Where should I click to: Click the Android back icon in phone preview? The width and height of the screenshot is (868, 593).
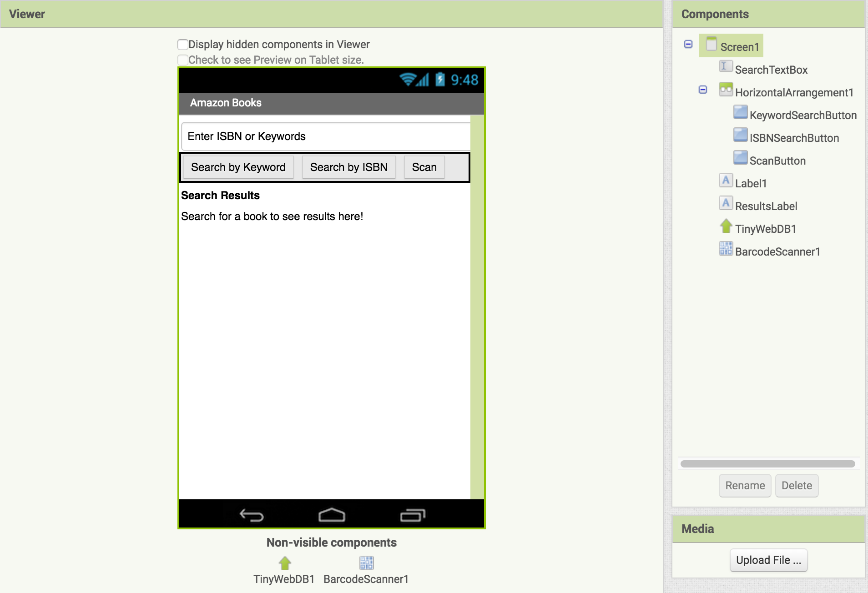252,515
